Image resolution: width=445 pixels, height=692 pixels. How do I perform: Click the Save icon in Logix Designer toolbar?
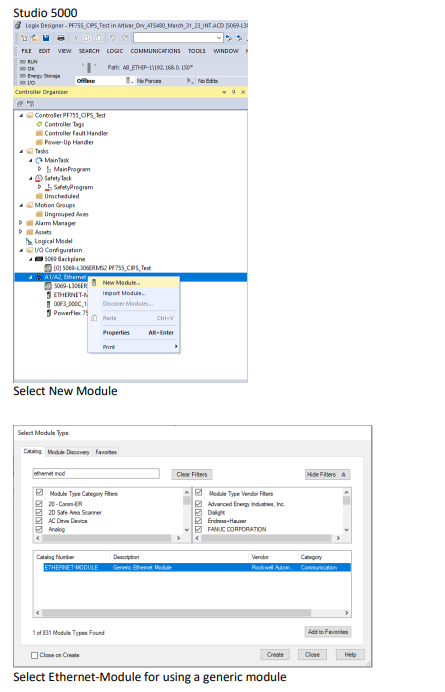pyautogui.click(x=46, y=38)
